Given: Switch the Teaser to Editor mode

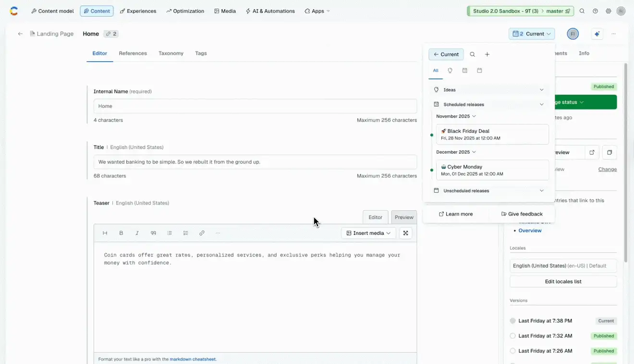Looking at the screenshot, I should point(375,217).
